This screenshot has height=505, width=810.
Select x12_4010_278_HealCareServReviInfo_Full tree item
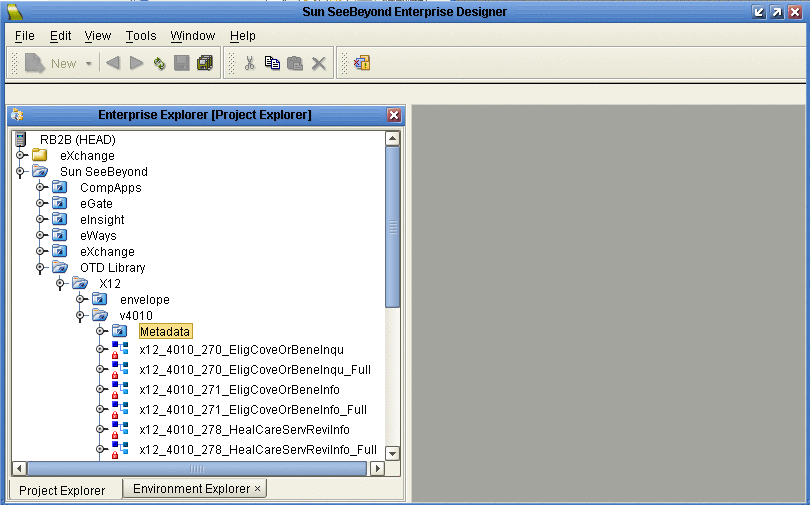click(x=258, y=450)
